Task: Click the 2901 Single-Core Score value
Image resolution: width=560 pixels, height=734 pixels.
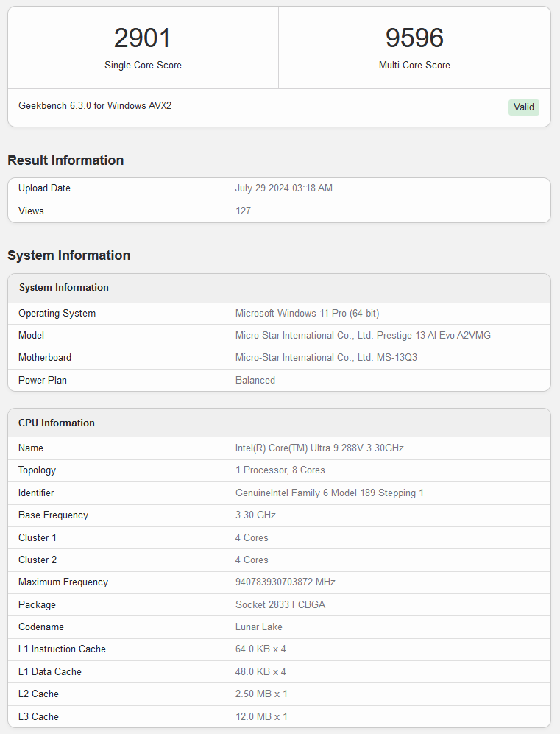Action: click(143, 38)
